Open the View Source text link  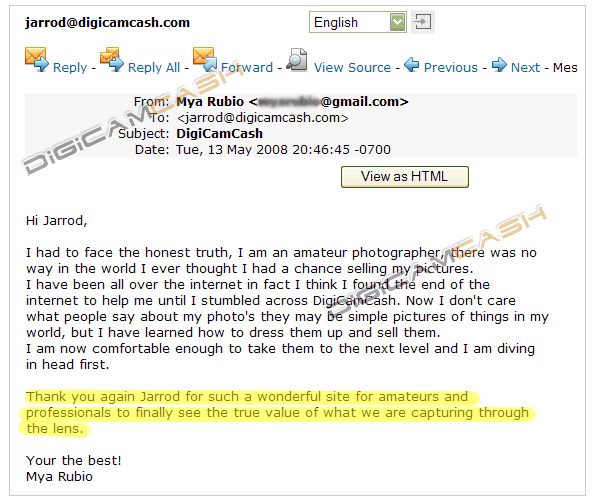pos(352,68)
